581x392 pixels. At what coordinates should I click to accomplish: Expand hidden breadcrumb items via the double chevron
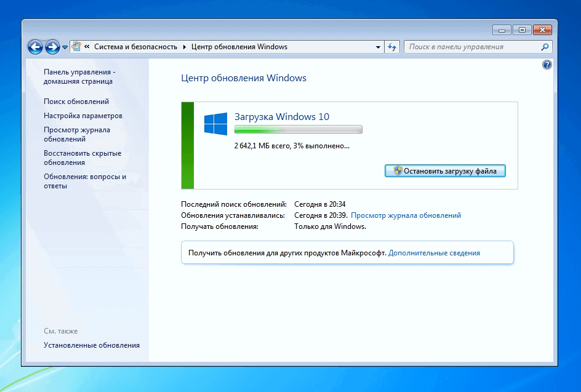tap(88, 46)
